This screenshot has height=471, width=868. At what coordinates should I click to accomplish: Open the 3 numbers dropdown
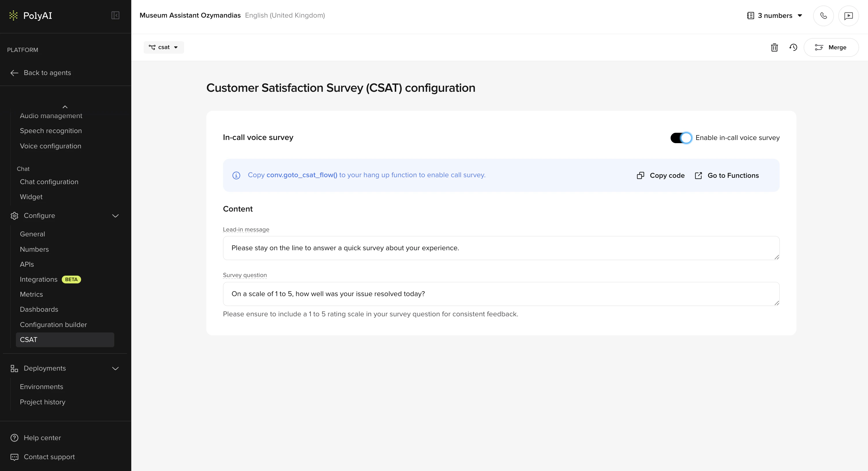(x=774, y=16)
